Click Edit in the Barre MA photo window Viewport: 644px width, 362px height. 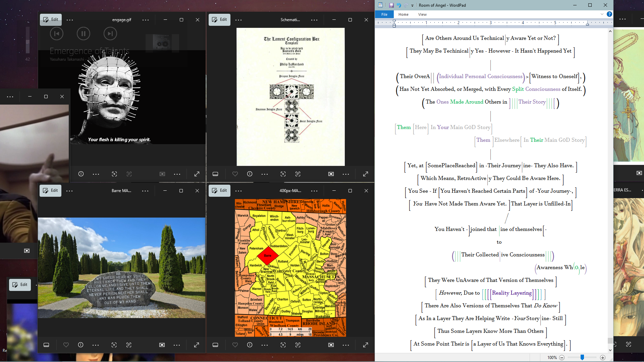[50, 190]
